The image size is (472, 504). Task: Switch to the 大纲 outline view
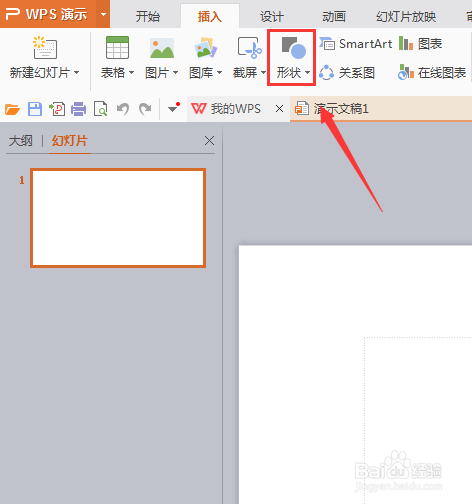click(21, 141)
